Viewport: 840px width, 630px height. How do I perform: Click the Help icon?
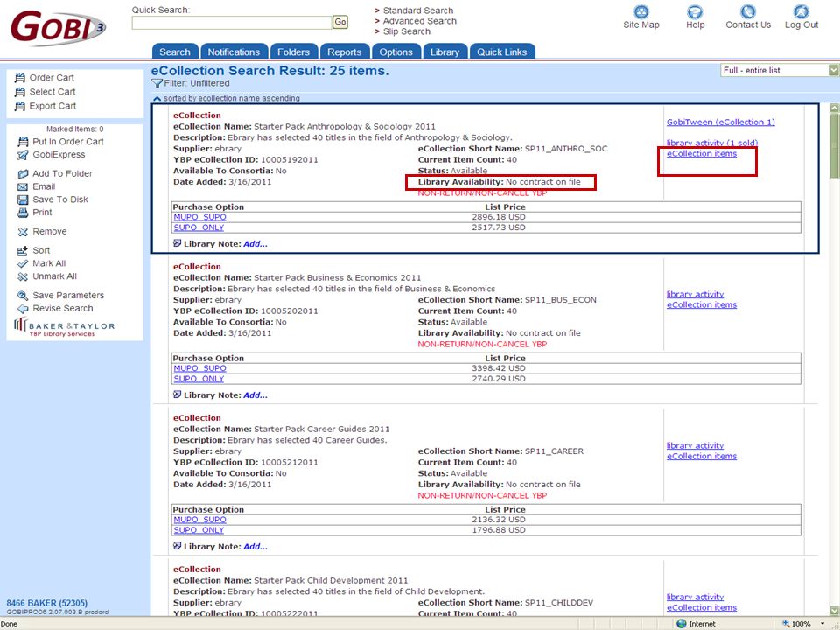pos(695,11)
